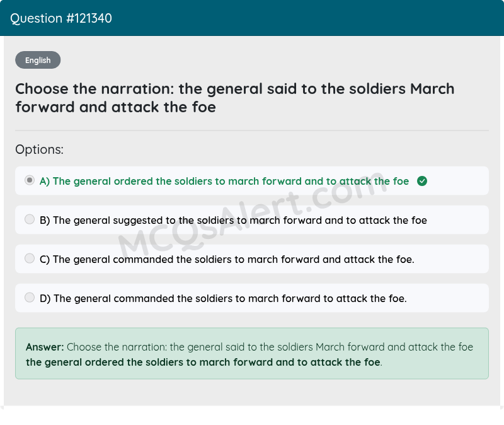Select radio button for option C
504x425 pixels.
[29, 259]
